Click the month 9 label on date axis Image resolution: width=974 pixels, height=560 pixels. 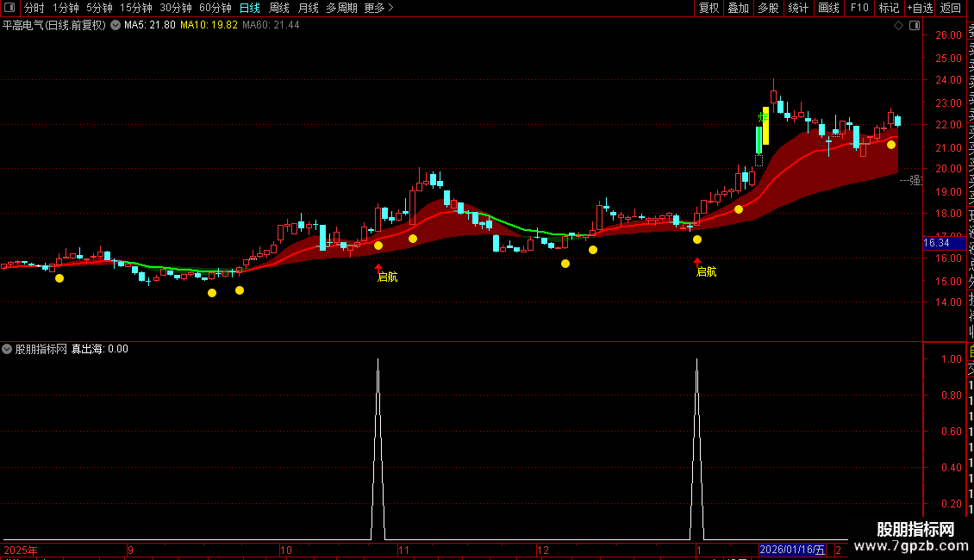(x=130, y=550)
